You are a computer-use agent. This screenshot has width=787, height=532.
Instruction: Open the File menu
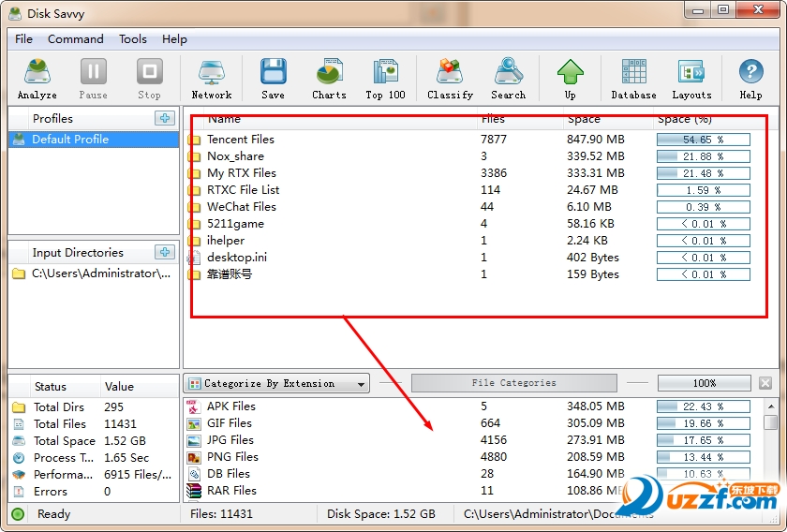click(23, 39)
